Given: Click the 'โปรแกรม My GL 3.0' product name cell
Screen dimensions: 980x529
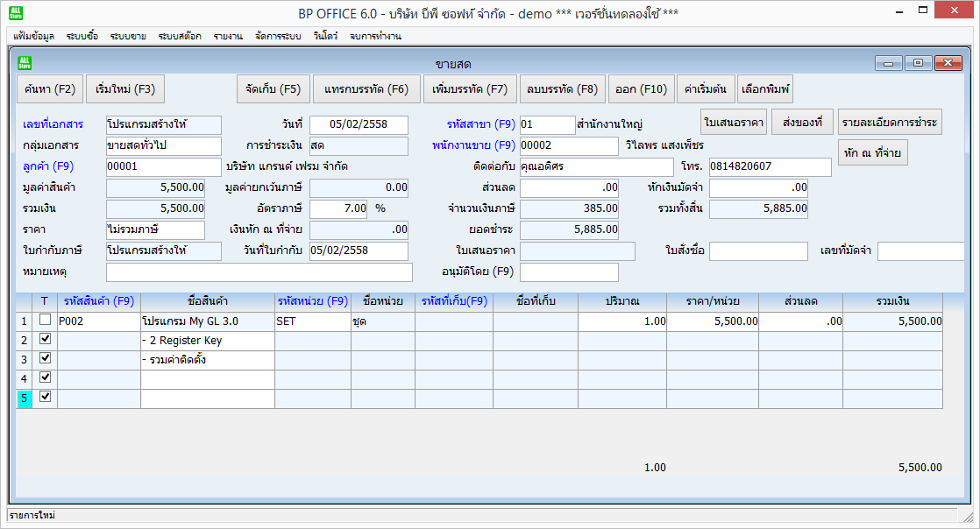Looking at the screenshot, I should point(208,321).
